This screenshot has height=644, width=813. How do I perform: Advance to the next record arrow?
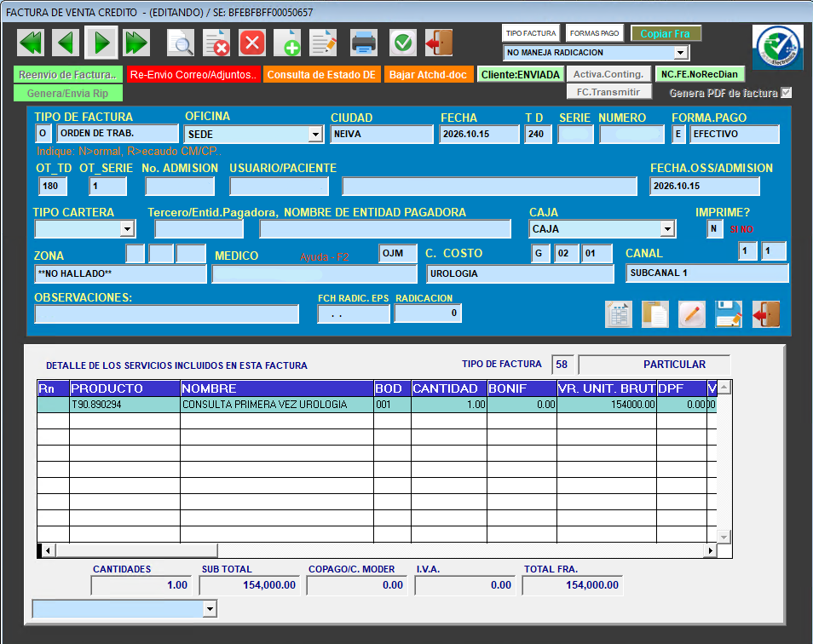tap(101, 43)
